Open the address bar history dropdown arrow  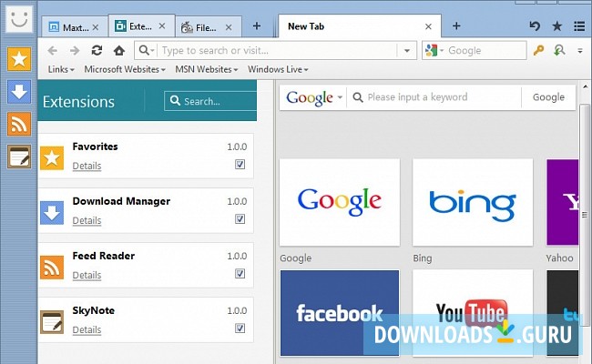[406, 51]
